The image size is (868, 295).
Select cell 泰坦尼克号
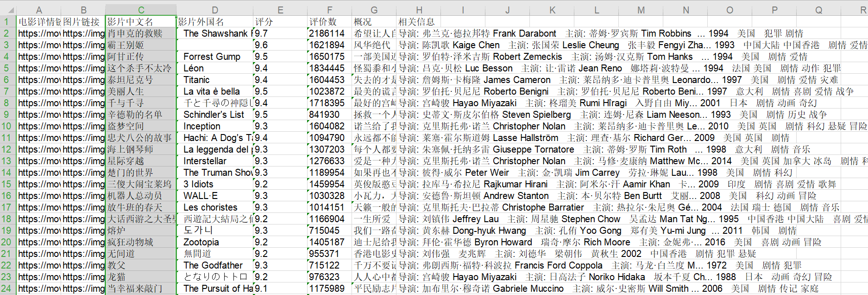tap(141, 79)
